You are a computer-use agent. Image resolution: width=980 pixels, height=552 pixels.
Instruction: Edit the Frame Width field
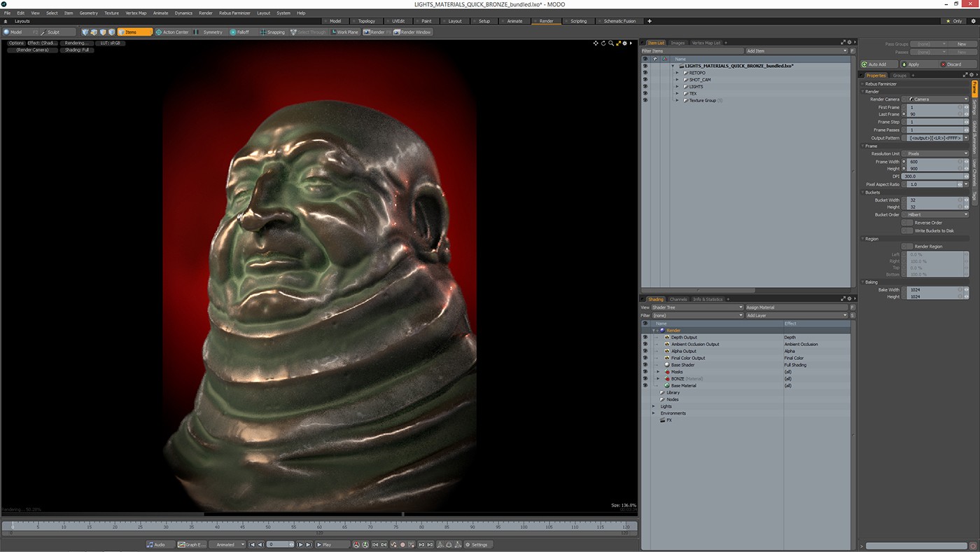click(937, 162)
